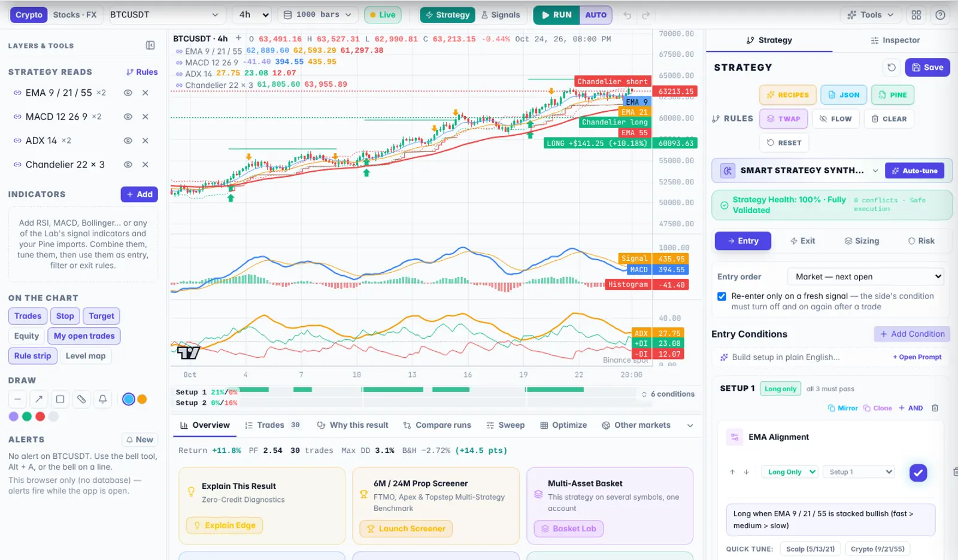
Task: Open the Exit rules tab
Action: (x=802, y=241)
